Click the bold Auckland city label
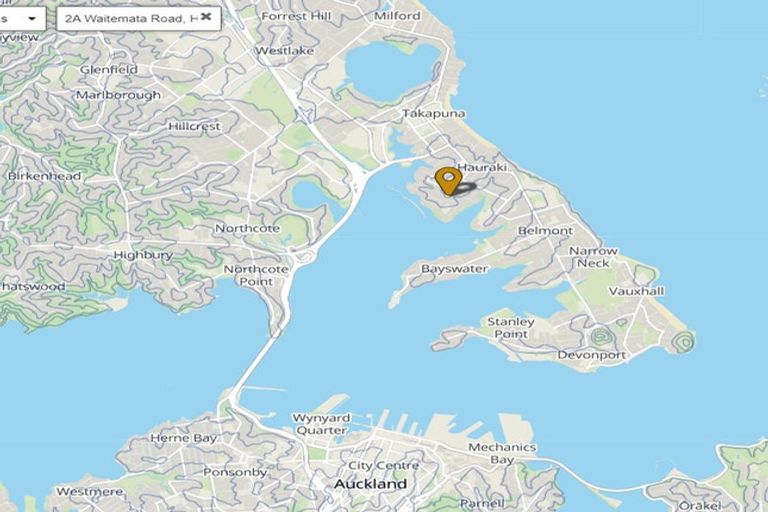 pyautogui.click(x=370, y=484)
